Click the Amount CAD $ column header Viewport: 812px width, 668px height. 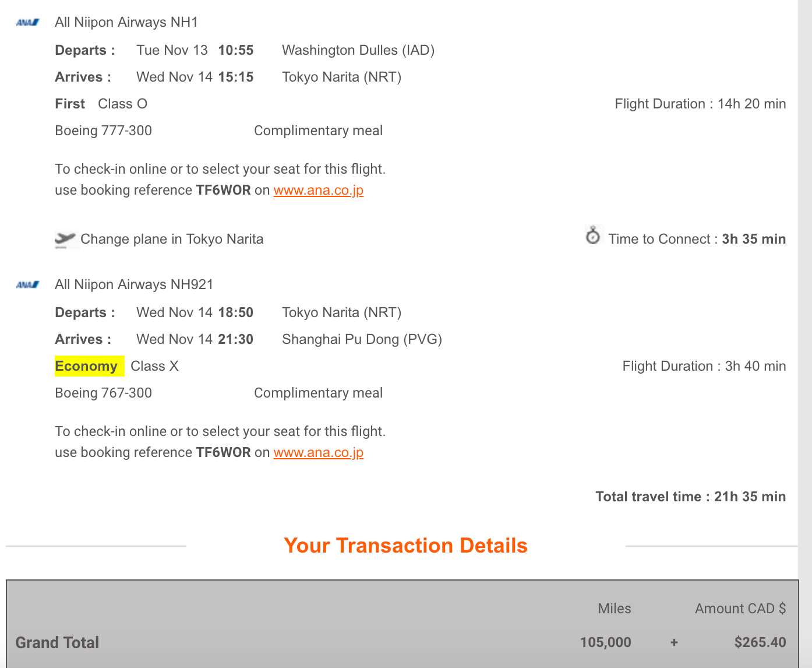click(740, 609)
